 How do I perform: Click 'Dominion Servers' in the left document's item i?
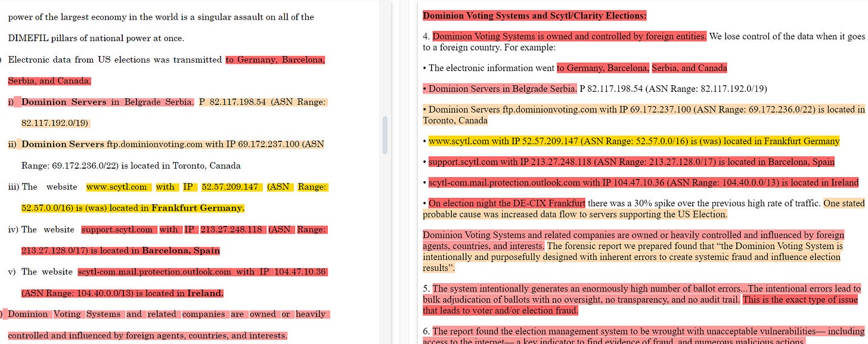[x=64, y=102]
